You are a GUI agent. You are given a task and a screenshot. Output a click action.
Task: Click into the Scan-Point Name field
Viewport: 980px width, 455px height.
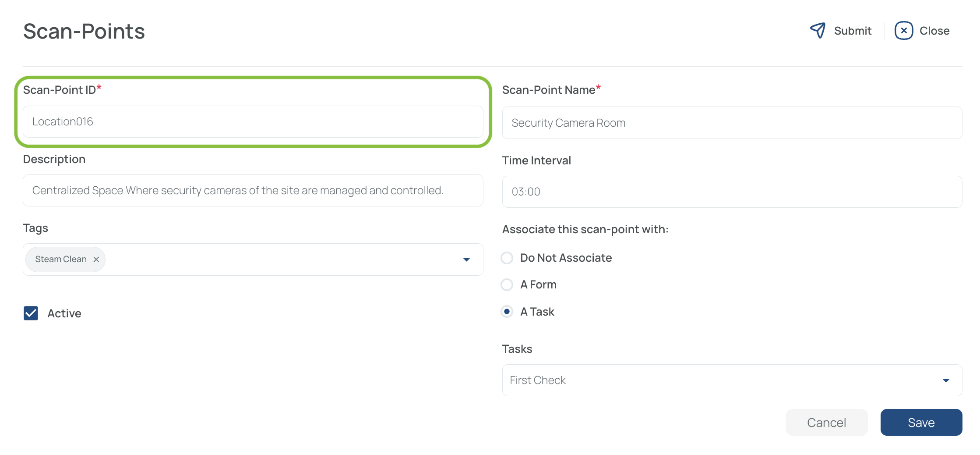732,123
